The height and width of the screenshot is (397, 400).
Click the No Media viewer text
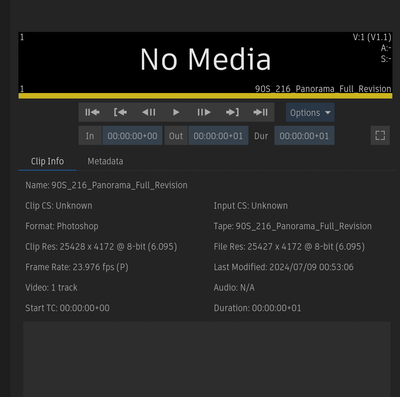[x=205, y=59]
